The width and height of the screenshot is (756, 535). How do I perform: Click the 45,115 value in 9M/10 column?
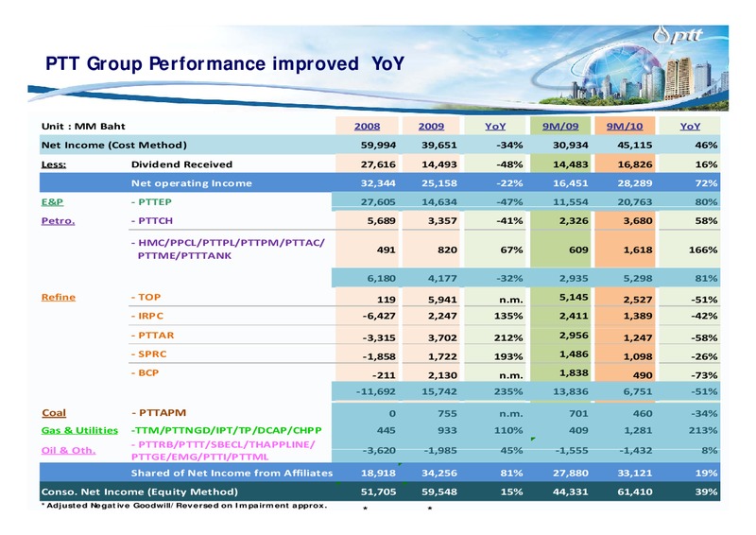coord(634,146)
